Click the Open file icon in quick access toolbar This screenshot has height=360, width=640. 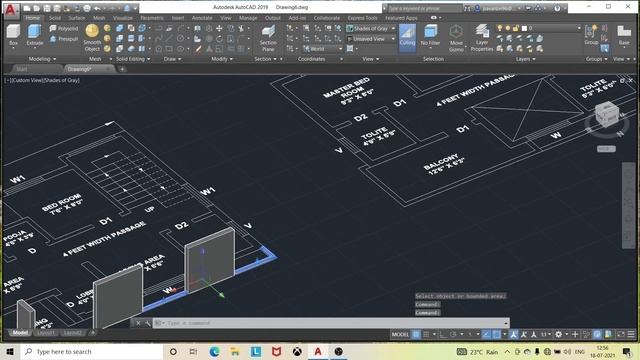tap(36, 8)
